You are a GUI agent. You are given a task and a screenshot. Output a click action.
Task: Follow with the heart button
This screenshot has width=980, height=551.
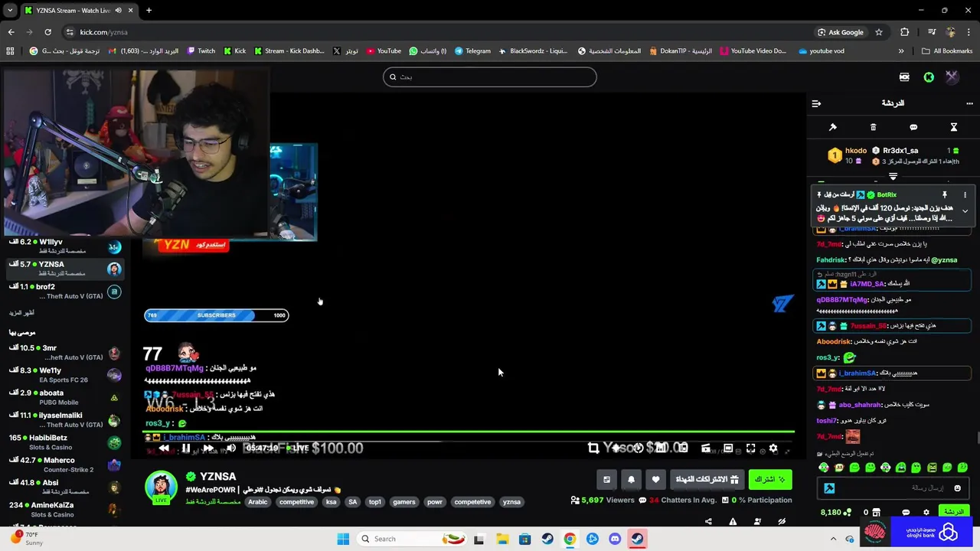(x=655, y=480)
